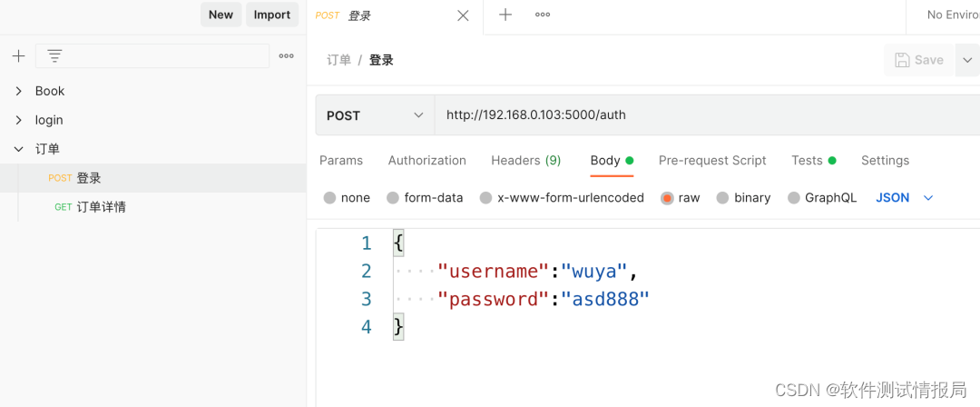Open the No Environment selector
The image size is (980, 407).
953,15
